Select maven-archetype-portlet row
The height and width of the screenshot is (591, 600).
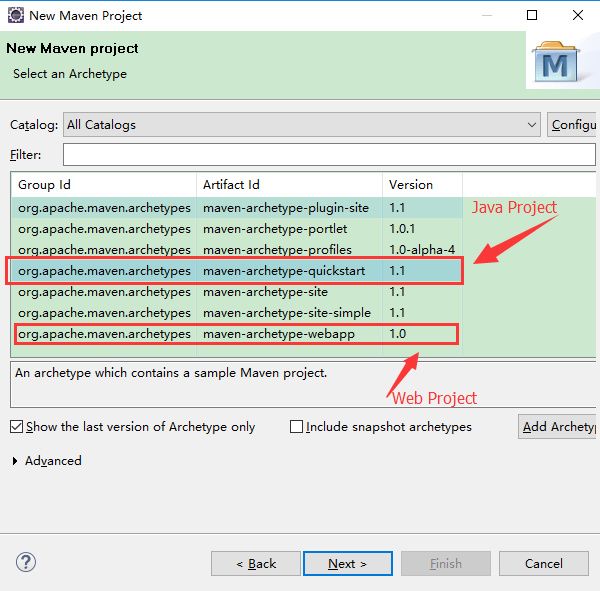(236, 229)
